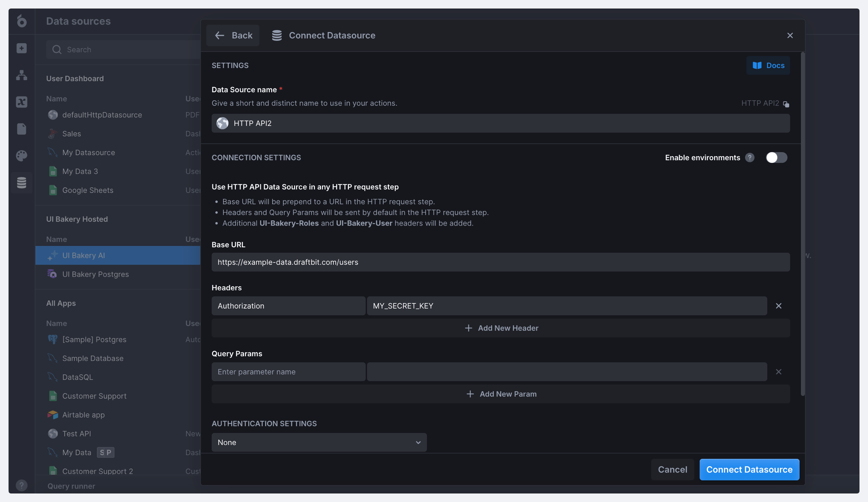Click into the Base URL field
This screenshot has width=868, height=502.
click(x=500, y=262)
